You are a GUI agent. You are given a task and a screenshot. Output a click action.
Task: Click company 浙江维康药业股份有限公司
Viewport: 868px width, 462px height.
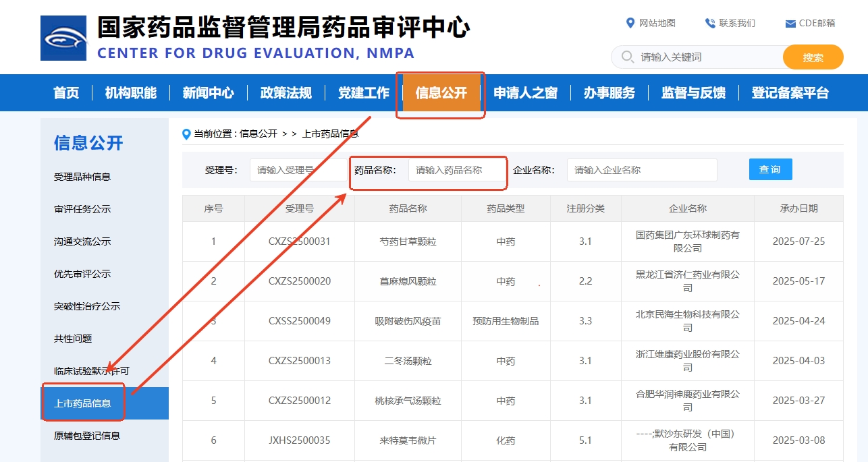coord(688,361)
